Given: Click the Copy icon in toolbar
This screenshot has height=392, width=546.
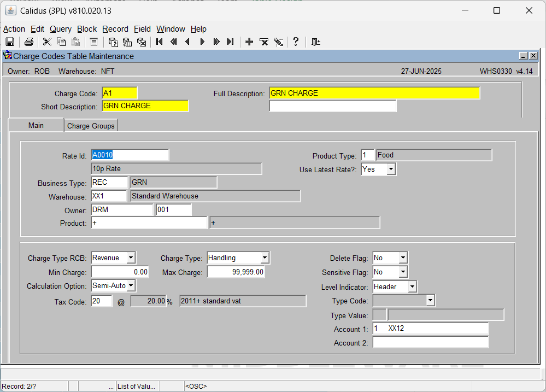Looking at the screenshot, I should 61,42.
